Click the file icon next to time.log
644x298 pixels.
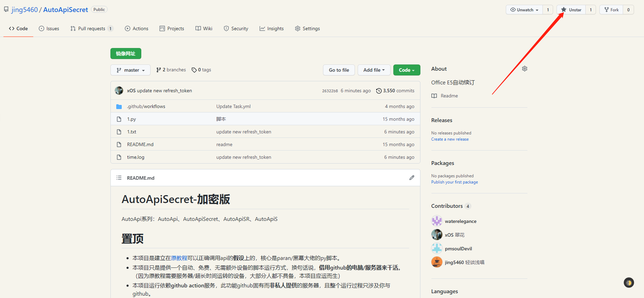pos(119,157)
